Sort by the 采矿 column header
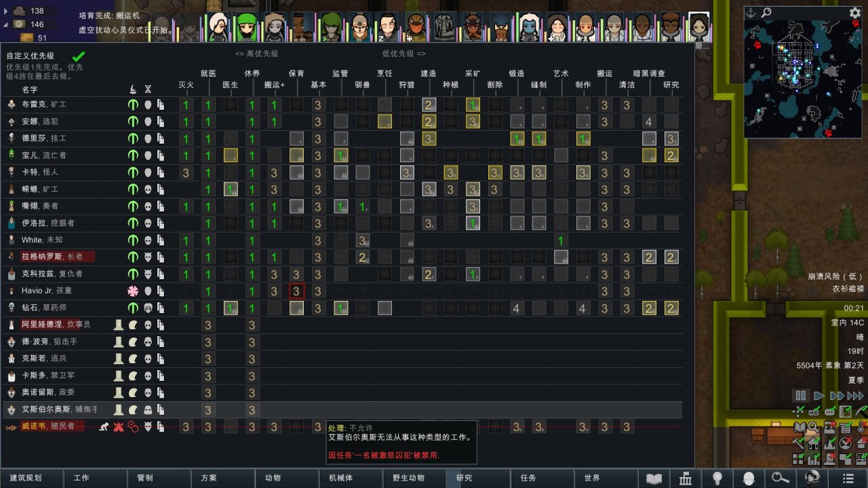The height and width of the screenshot is (488, 868). [x=473, y=73]
